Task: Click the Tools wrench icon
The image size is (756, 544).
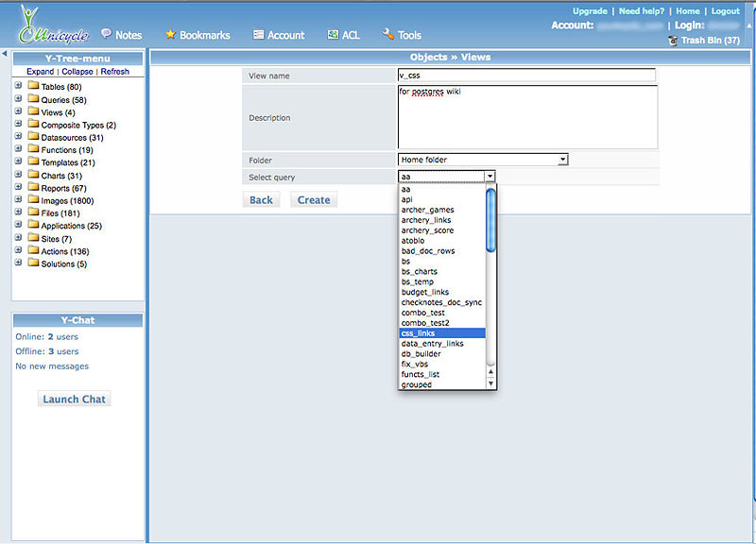Action: tap(388, 35)
